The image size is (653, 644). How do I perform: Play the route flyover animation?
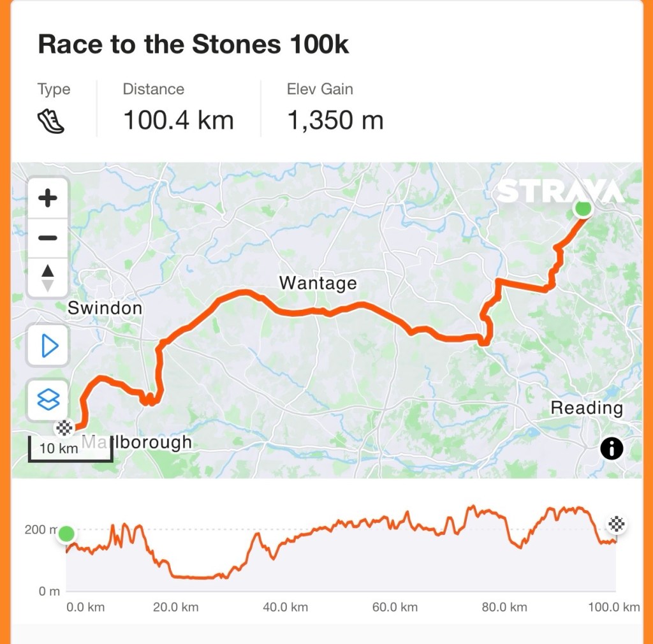[48, 346]
